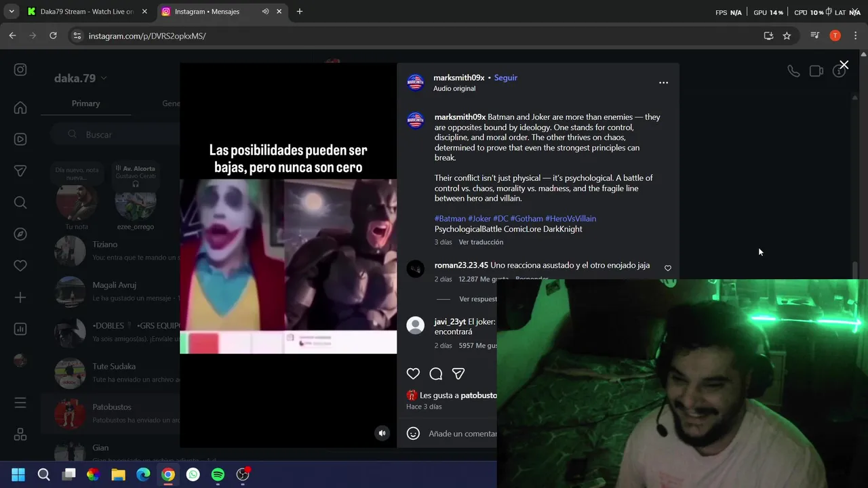Click the Añade un comentario field
This screenshot has height=488, width=868.
(462, 433)
